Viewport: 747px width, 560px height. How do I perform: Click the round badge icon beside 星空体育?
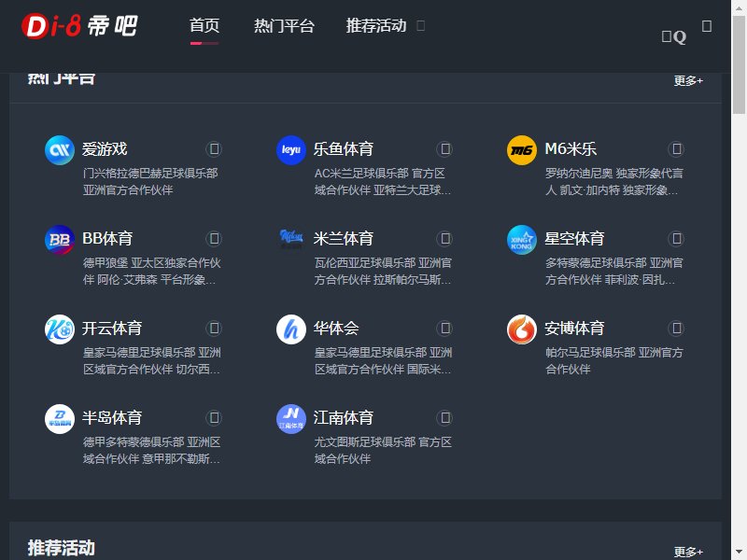pos(676,239)
